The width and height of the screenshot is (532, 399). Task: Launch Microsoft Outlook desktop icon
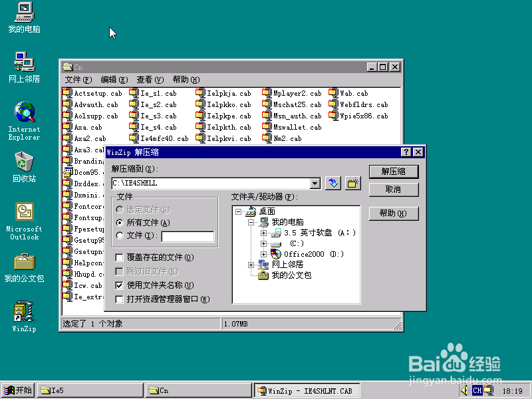[25, 221]
